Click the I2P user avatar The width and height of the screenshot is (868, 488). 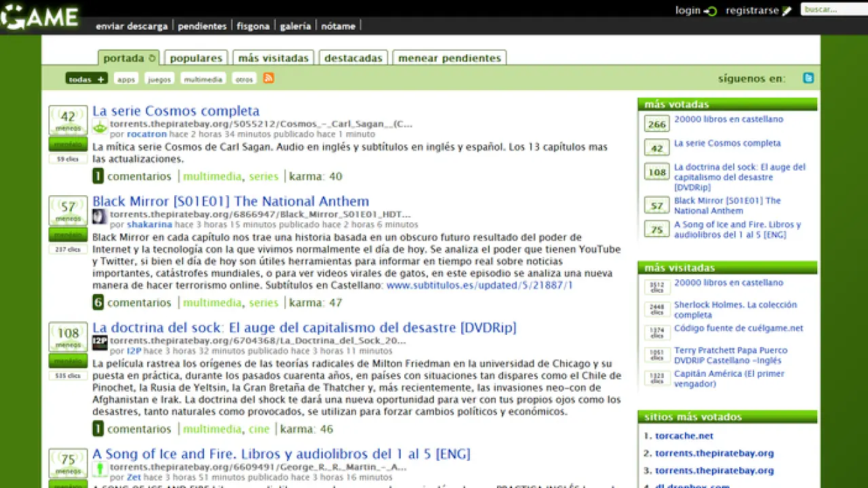point(100,343)
